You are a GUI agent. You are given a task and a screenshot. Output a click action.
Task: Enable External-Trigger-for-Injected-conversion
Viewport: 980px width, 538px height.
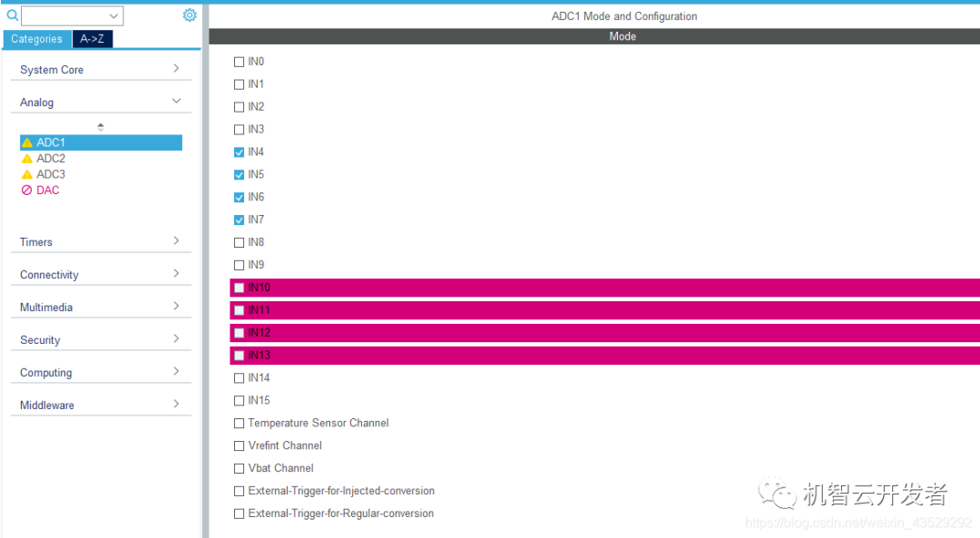(239, 491)
